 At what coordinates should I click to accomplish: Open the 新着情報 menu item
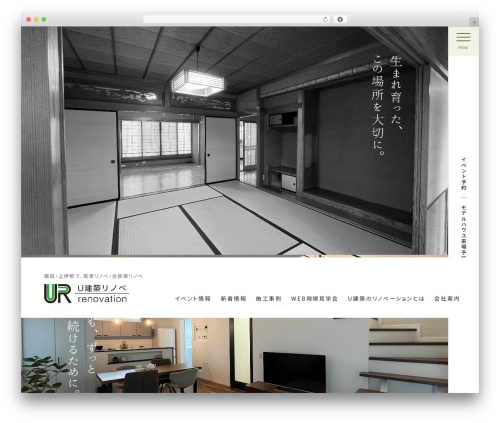[x=233, y=299]
